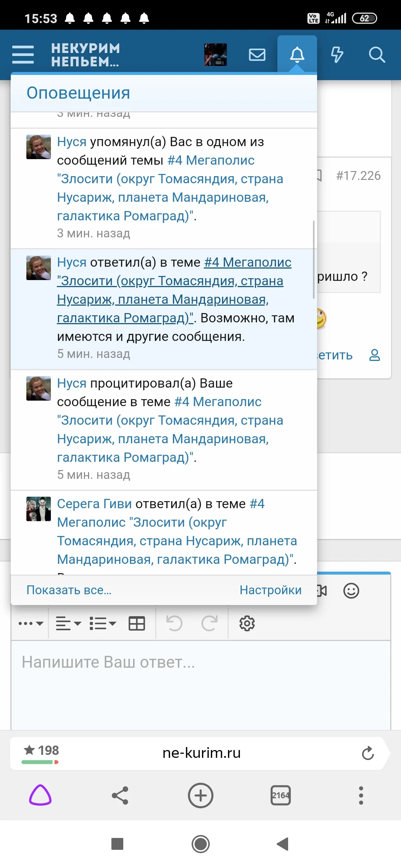Focus the Напишите Ваш ответ reply field
Viewport: 401px width, 868px height.
point(201,685)
